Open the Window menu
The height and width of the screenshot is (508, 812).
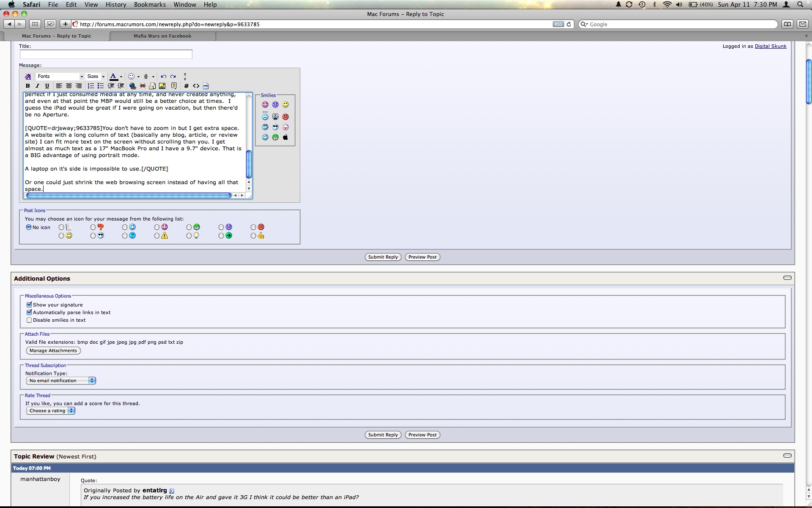click(x=185, y=5)
